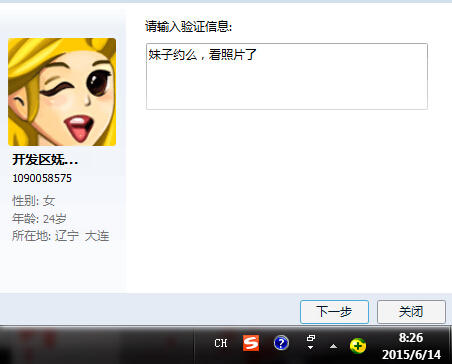Click the input toolbar restore options icon
Viewport: 452px width, 364px height.
click(310, 342)
